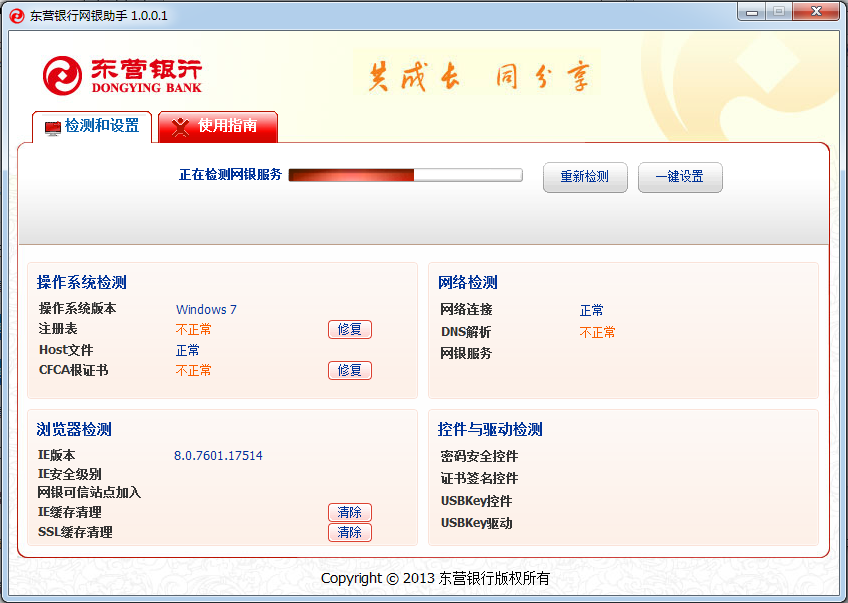
Task: Click the 一键设置 button
Action: coord(680,177)
